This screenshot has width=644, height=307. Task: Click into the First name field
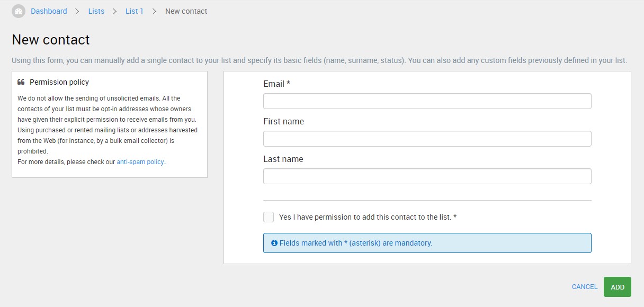tap(427, 139)
